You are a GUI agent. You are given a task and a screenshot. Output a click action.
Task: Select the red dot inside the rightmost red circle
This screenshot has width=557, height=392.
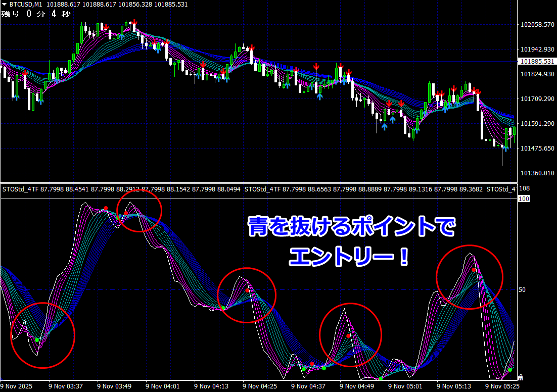(474, 270)
